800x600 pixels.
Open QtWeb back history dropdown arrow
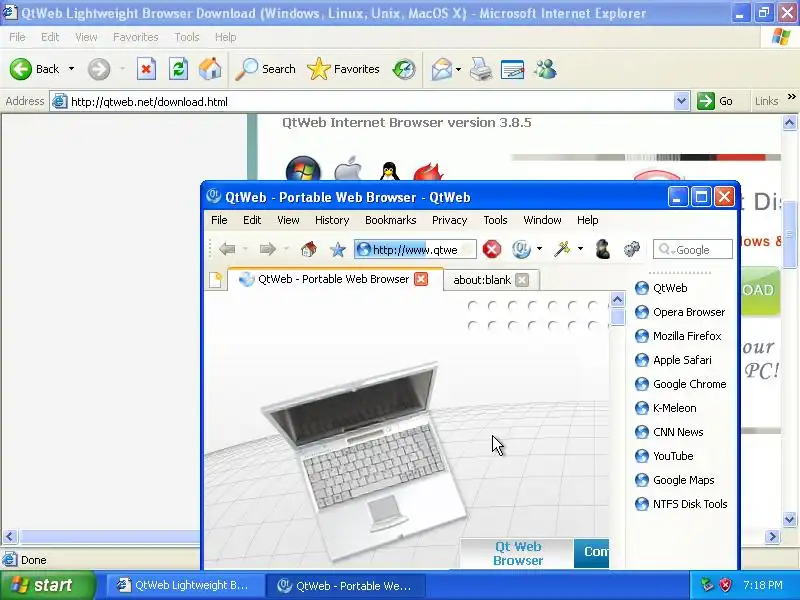click(245, 249)
